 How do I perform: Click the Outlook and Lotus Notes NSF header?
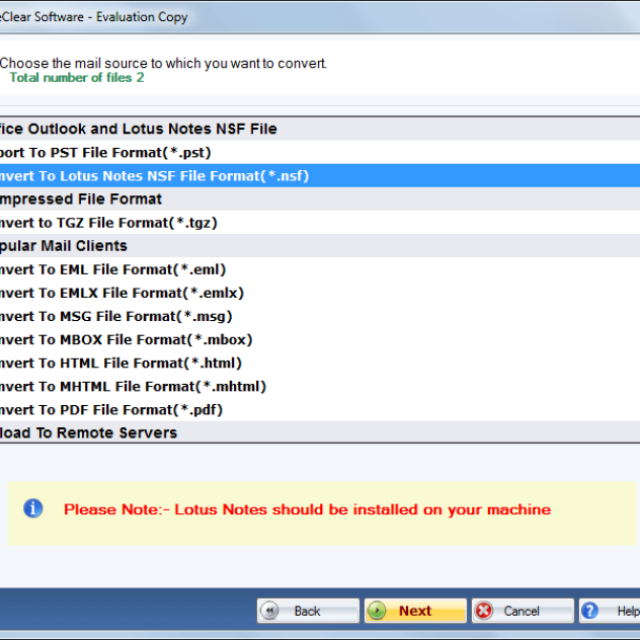click(x=320, y=129)
